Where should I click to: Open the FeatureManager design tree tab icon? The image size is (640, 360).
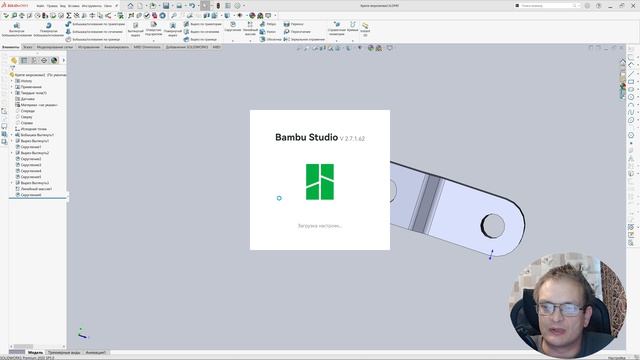coord(14,60)
